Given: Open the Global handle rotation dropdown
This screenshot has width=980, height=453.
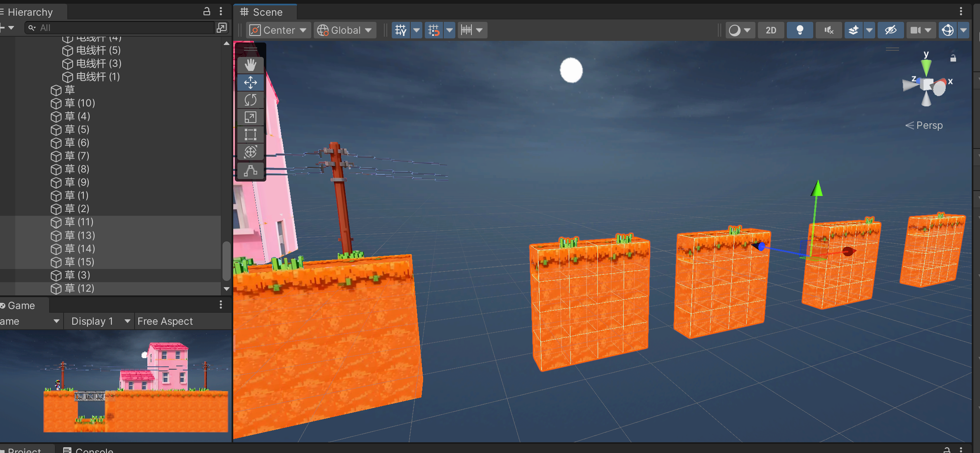Looking at the screenshot, I should pos(345,30).
